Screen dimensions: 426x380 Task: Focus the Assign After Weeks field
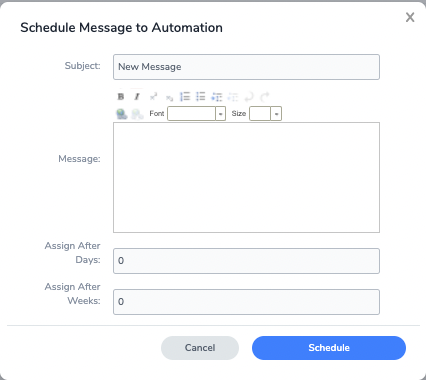coord(246,302)
